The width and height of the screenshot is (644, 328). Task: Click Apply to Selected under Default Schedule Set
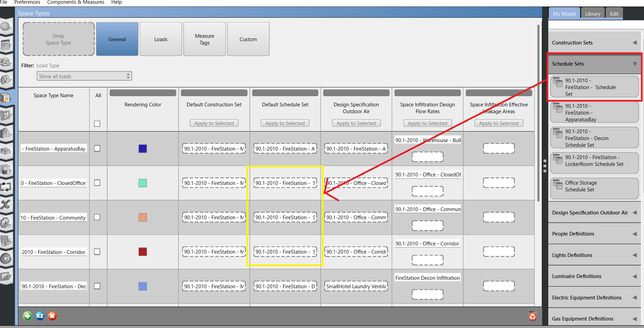pos(285,123)
